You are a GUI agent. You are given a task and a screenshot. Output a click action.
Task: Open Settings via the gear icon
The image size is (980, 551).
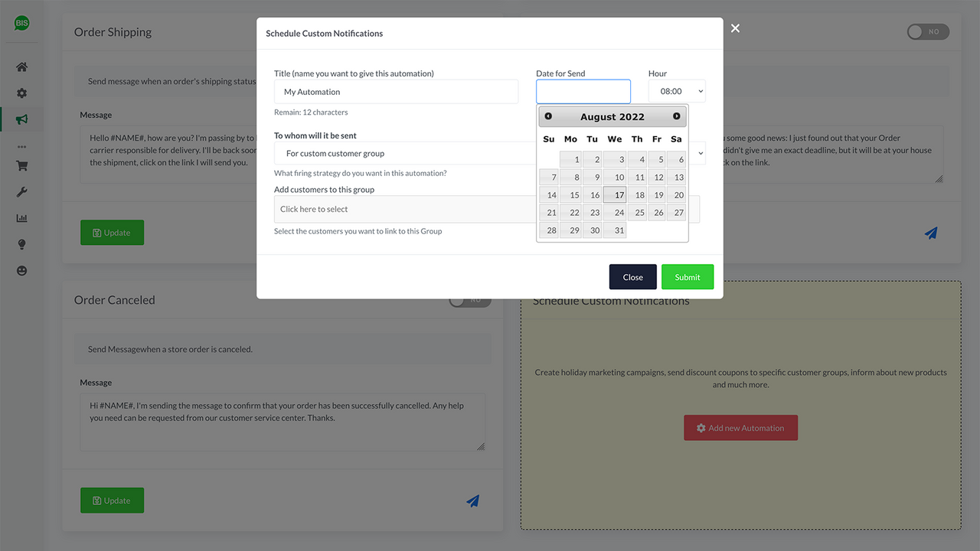(21, 93)
